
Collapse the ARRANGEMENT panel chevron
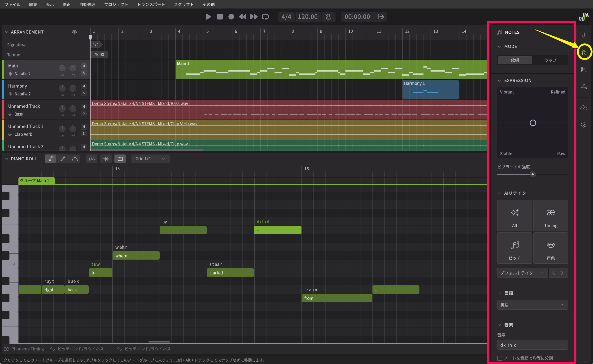coord(7,32)
